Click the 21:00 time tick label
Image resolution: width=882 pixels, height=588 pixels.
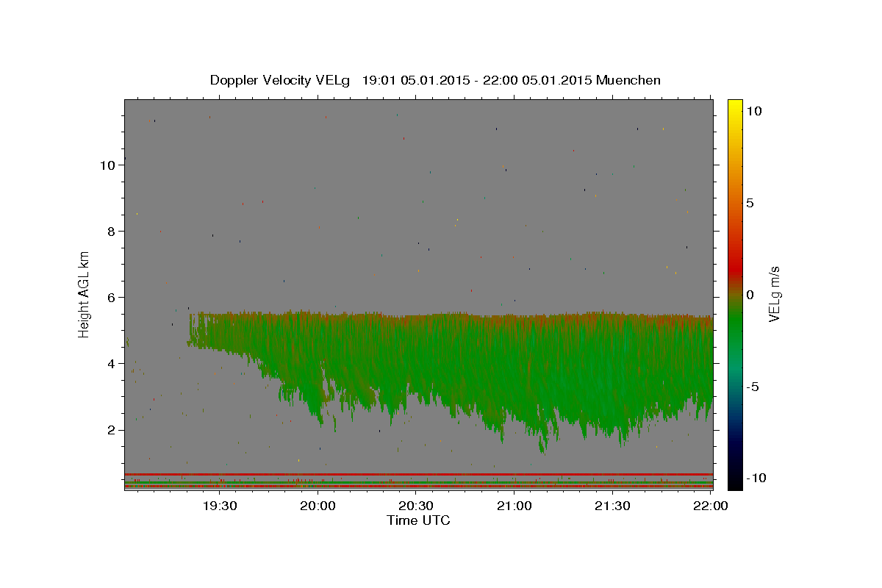click(x=514, y=506)
